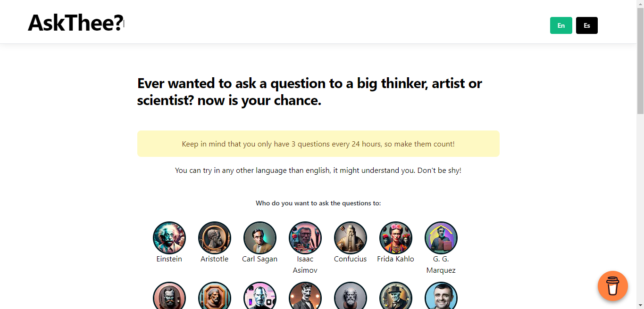Choose the Aristotle portrait
Image resolution: width=644 pixels, height=309 pixels.
point(215,238)
